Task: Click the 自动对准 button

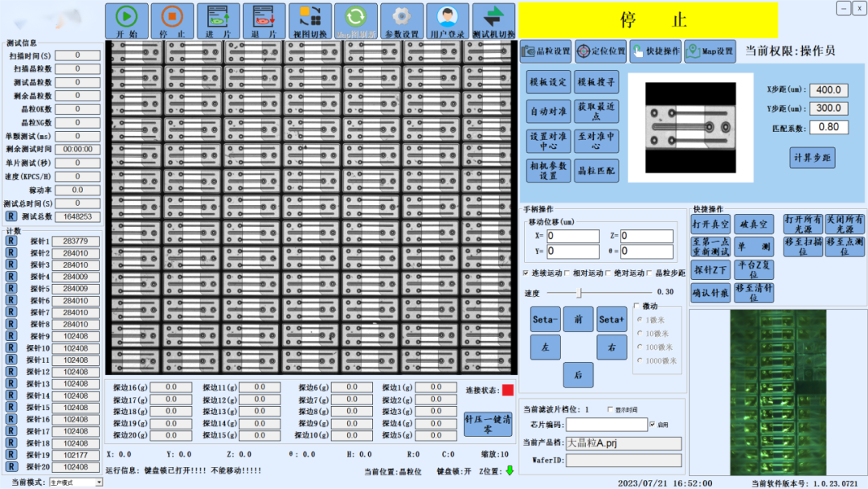Action: point(548,111)
